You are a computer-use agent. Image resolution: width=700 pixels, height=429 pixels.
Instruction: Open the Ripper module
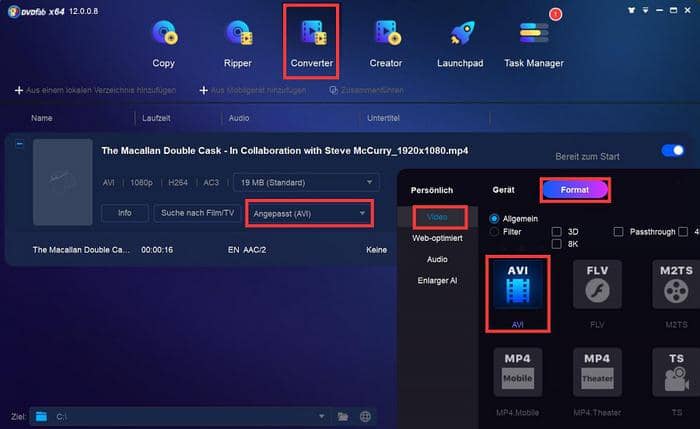238,44
